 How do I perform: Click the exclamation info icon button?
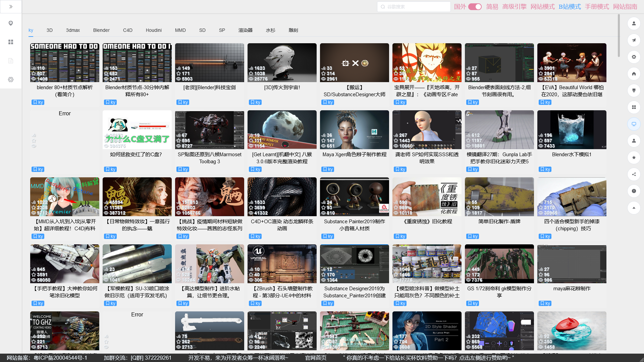634,191
